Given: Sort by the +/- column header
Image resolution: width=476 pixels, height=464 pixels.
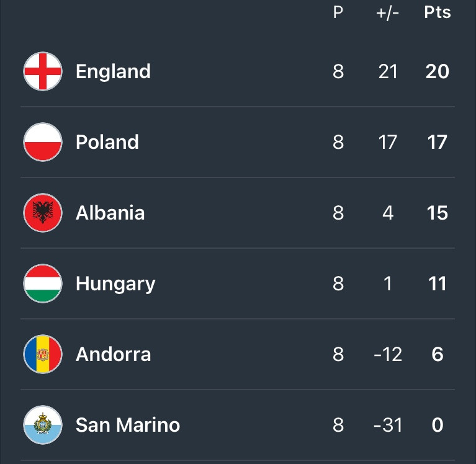Looking at the screenshot, I should (388, 14).
